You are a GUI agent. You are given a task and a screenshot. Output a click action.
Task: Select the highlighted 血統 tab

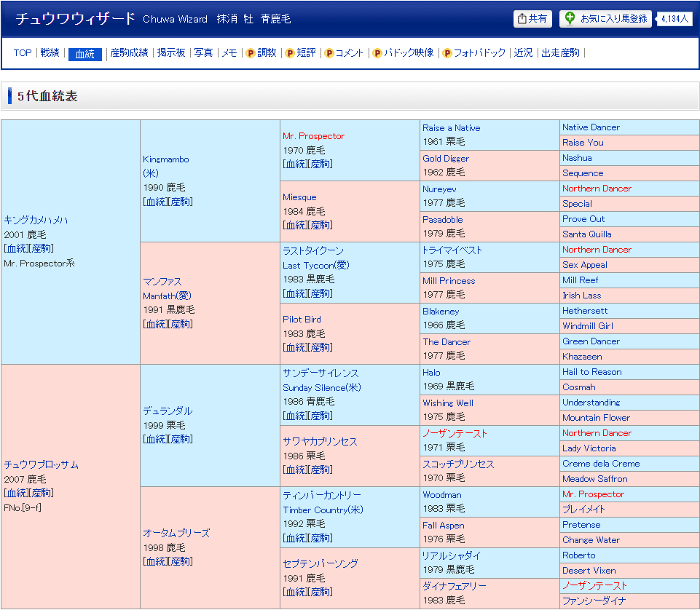pyautogui.click(x=84, y=54)
